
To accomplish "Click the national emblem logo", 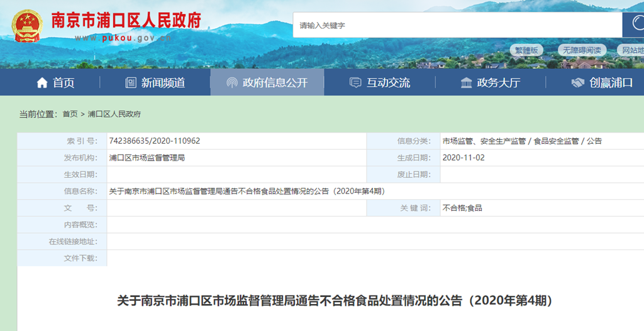I will [x=27, y=26].
